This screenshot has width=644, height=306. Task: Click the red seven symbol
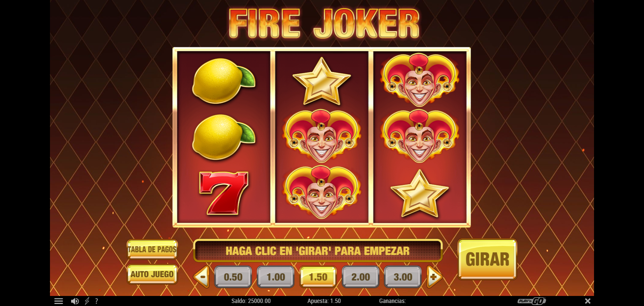pyautogui.click(x=224, y=193)
